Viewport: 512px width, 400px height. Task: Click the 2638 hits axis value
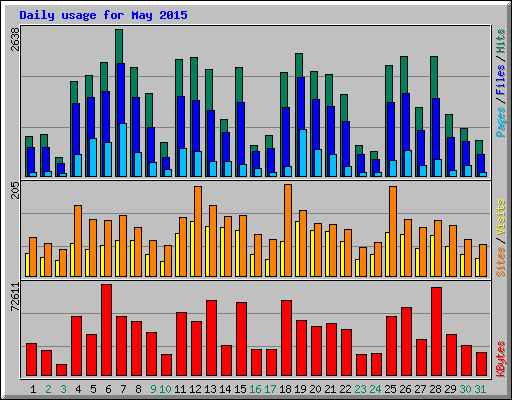[x=15, y=39]
